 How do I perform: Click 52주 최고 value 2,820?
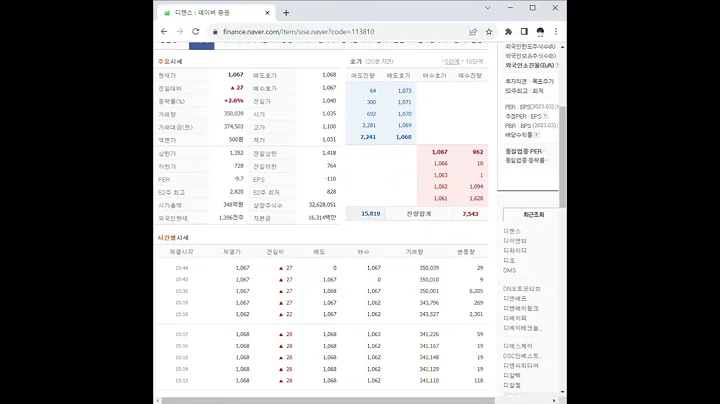(x=236, y=192)
